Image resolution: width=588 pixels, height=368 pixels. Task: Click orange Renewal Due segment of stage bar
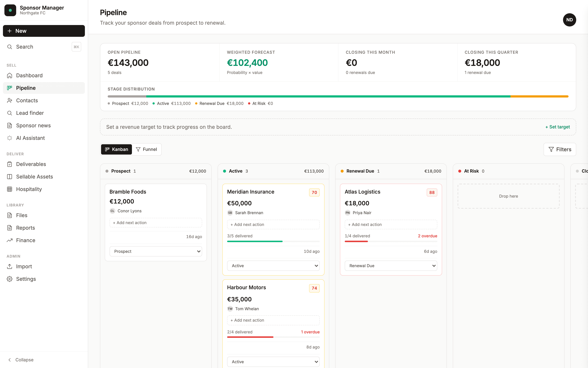pyautogui.click(x=539, y=96)
